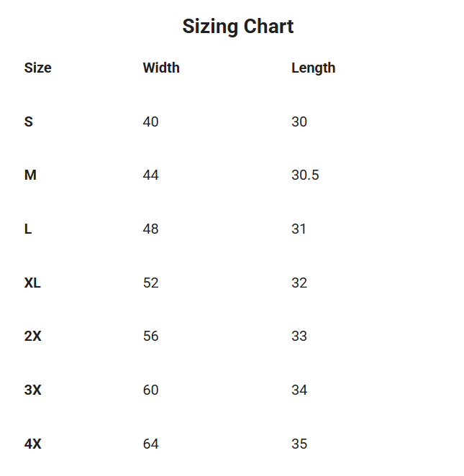This screenshot has height=476, width=464.
Task: Select the width value 64
Action: click(x=150, y=444)
